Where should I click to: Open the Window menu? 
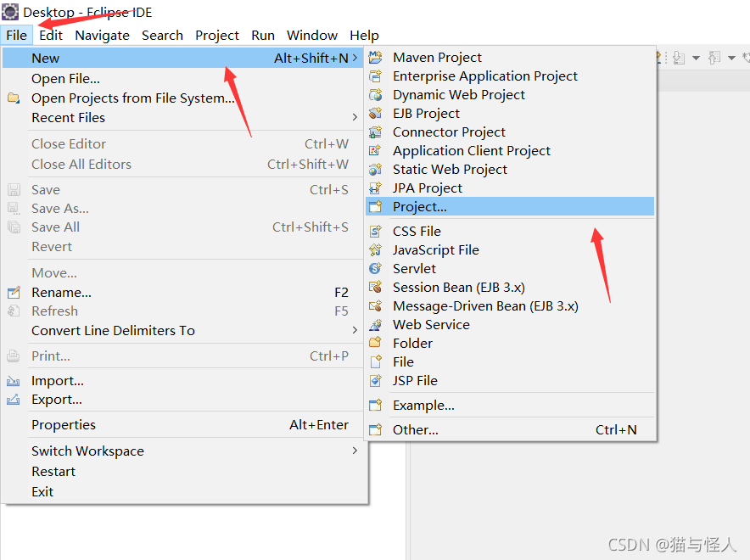(x=312, y=36)
